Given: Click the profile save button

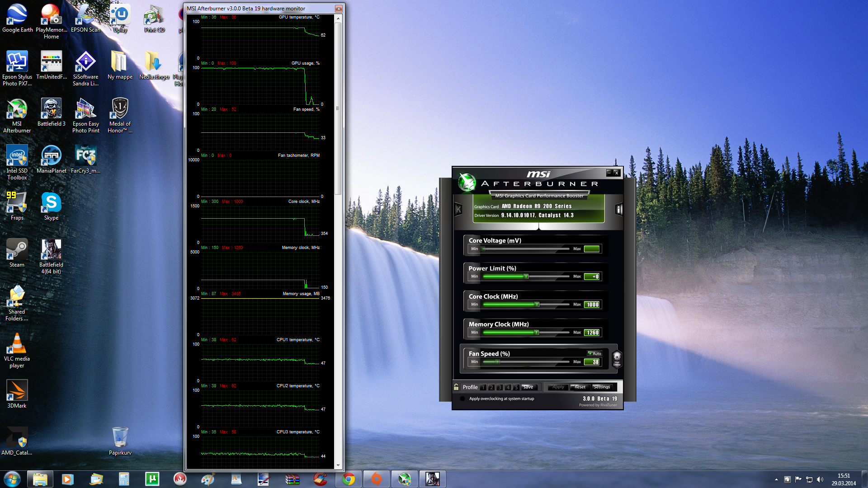Looking at the screenshot, I should pos(528,387).
